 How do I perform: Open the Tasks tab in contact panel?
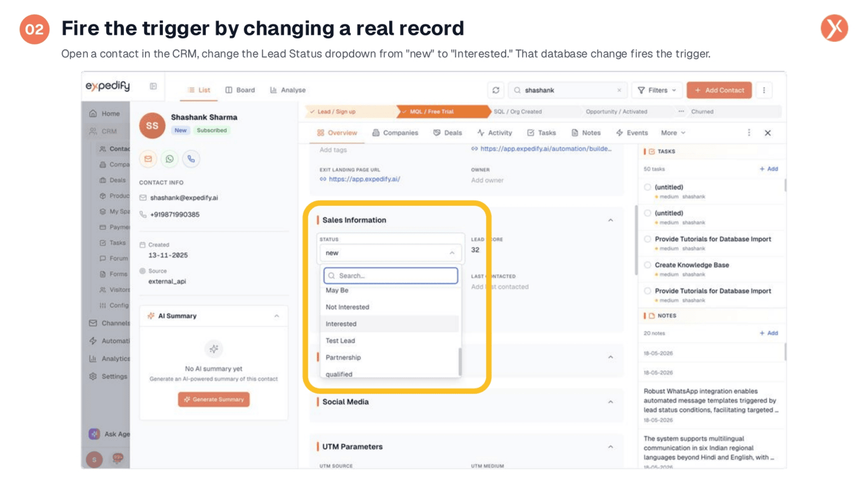(x=541, y=133)
